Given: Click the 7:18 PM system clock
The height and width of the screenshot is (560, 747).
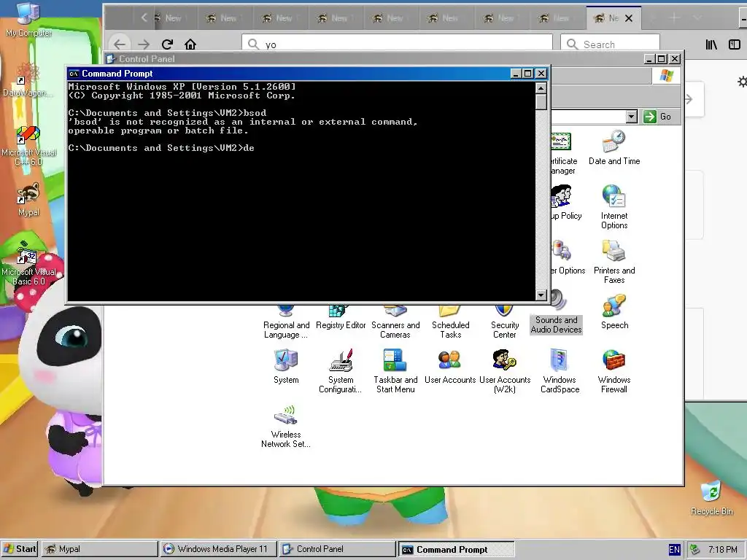Looking at the screenshot, I should (723, 550).
